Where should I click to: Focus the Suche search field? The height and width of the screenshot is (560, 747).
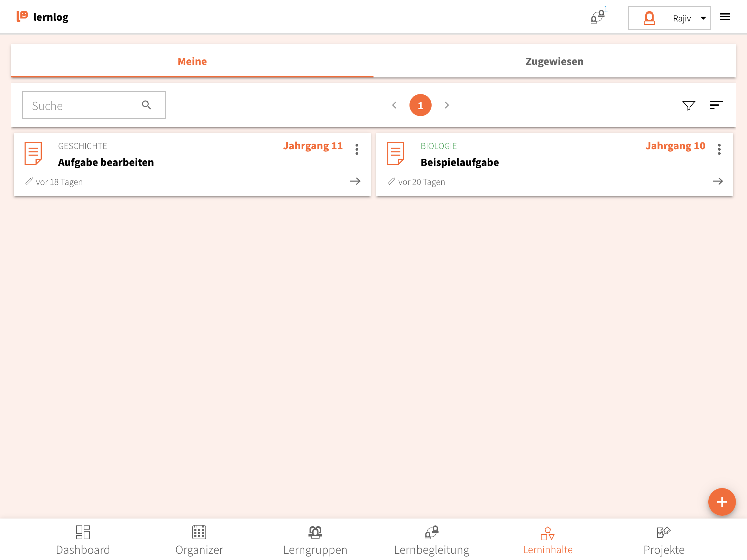tap(83, 105)
